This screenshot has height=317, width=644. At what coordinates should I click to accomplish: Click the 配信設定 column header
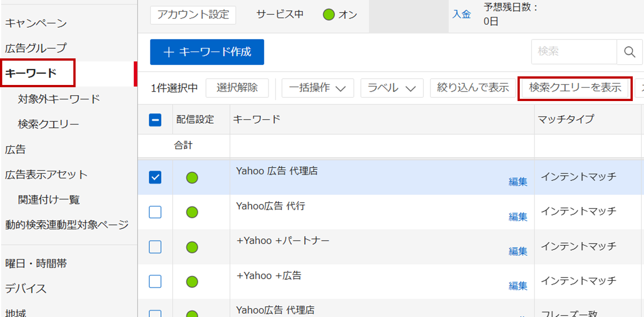click(195, 119)
